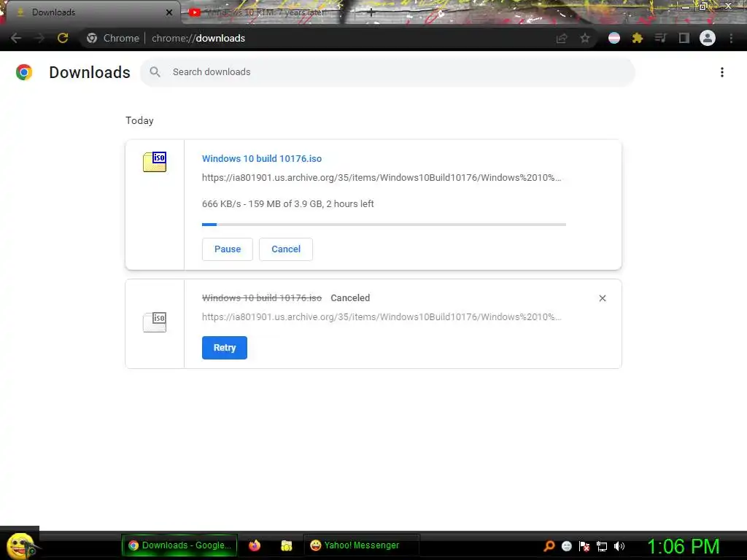Select Downloads - Google taskbar button

coord(179,545)
